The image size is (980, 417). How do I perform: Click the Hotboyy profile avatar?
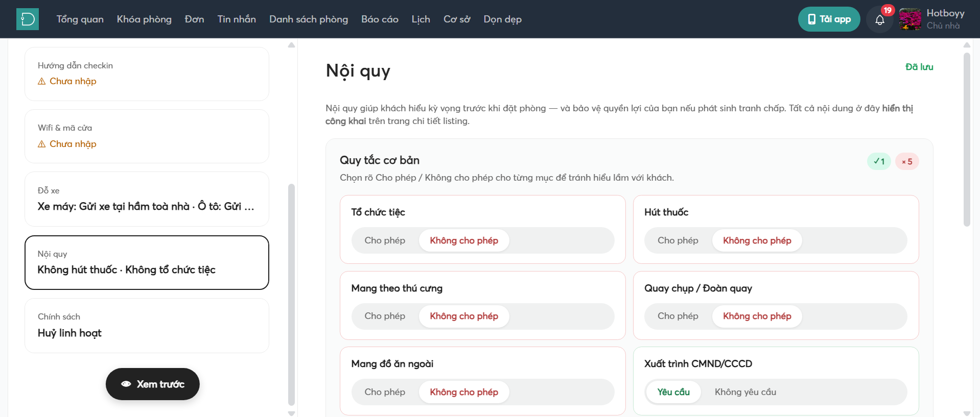(x=910, y=19)
